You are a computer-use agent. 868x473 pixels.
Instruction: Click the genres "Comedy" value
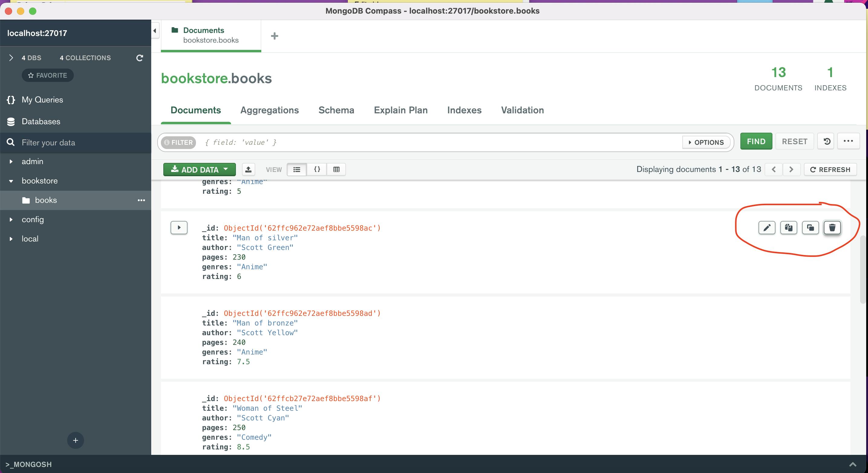click(254, 437)
